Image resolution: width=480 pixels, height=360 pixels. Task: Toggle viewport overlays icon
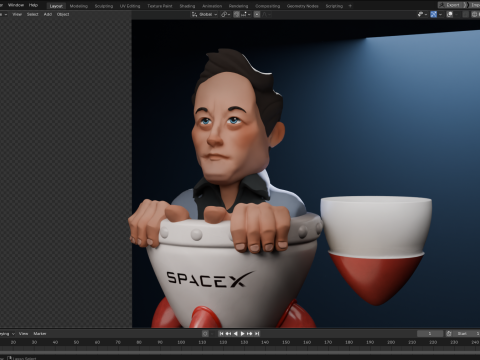(x=450, y=14)
